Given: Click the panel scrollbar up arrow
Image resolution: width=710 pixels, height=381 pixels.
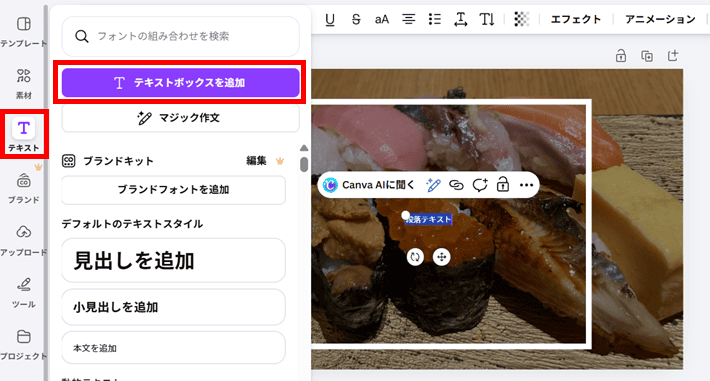Looking at the screenshot, I should click(x=304, y=148).
